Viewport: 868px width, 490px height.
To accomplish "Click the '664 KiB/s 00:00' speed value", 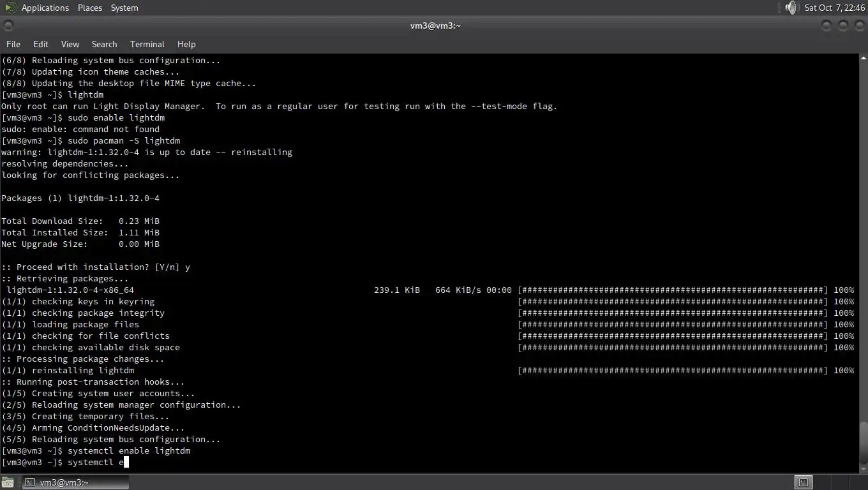I will [x=474, y=290].
